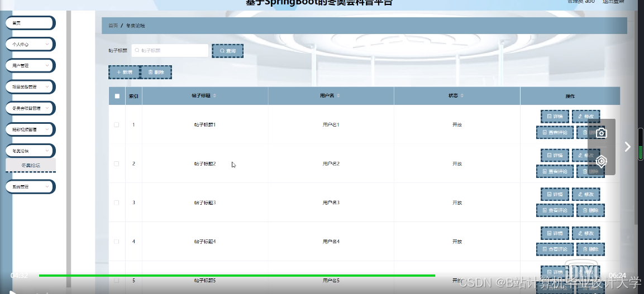The width and height of the screenshot is (644, 294).
Task: Check the checkbox for row 3
Action: point(117,203)
